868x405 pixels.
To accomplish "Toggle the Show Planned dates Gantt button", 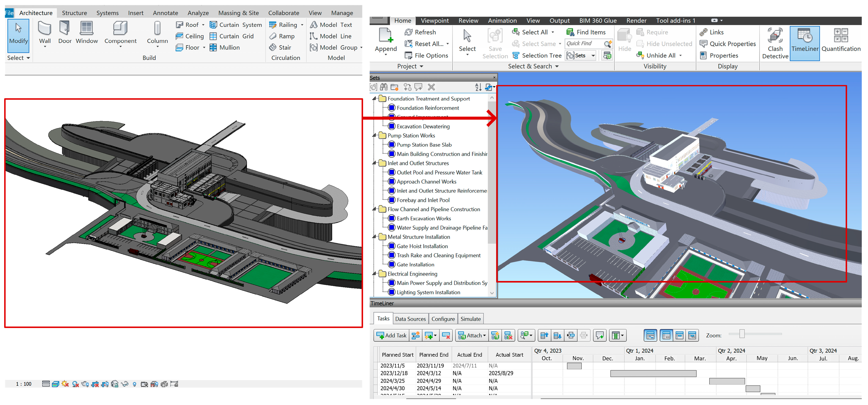I will [x=666, y=335].
